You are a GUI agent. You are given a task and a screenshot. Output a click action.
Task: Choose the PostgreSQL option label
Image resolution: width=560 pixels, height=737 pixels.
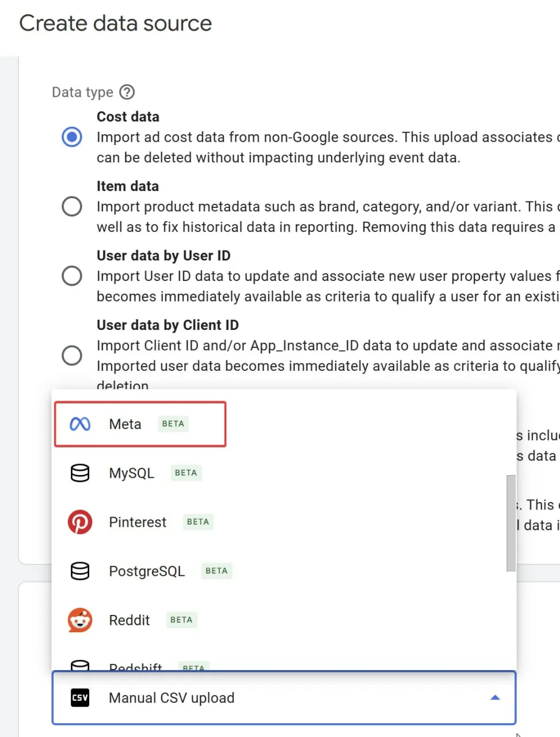tap(147, 571)
